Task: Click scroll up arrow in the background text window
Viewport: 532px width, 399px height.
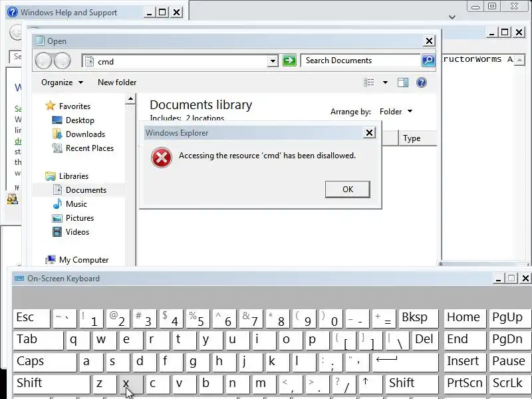Action: click(519, 60)
